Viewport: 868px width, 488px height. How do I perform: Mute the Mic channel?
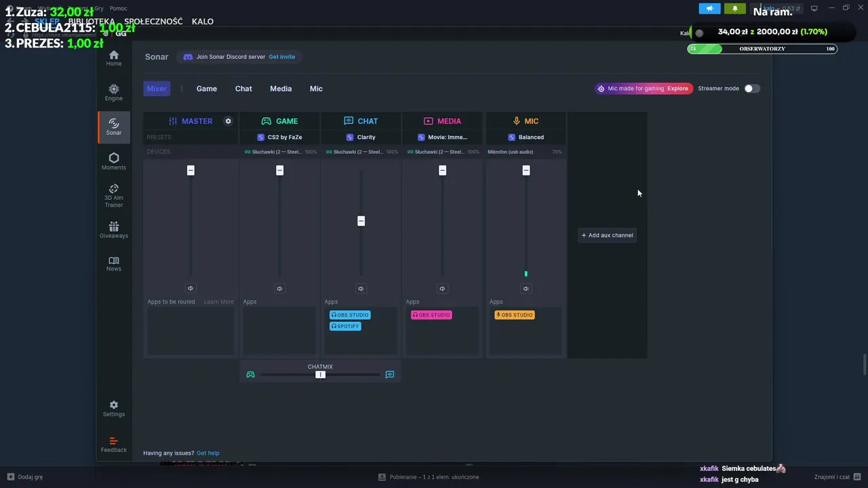point(526,289)
